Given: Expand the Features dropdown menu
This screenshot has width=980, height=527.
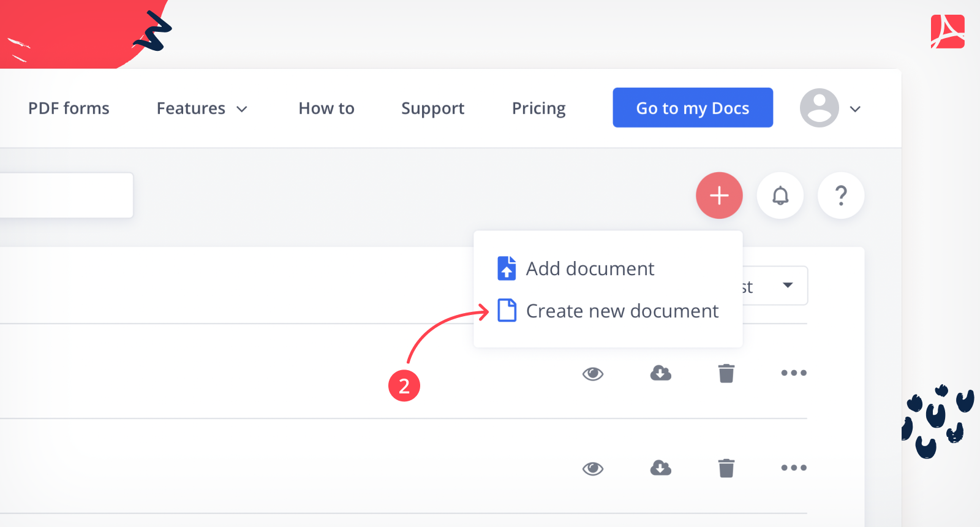Looking at the screenshot, I should point(202,108).
